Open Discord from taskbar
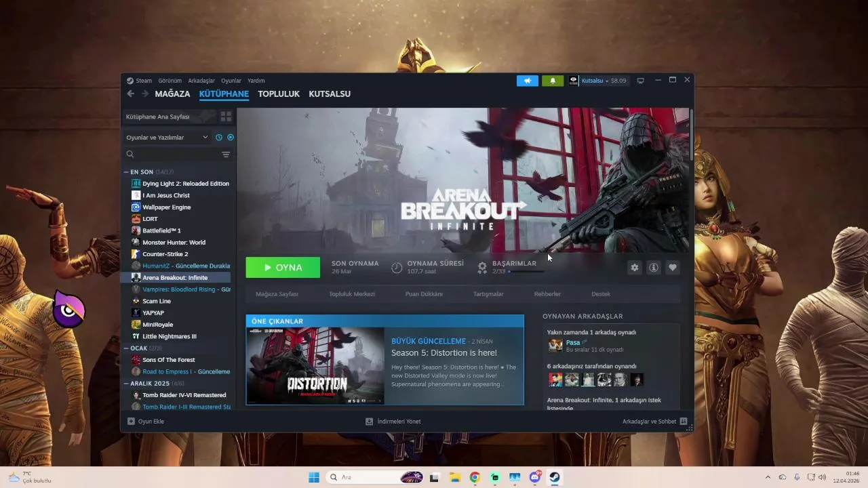868x488 pixels. click(x=535, y=477)
